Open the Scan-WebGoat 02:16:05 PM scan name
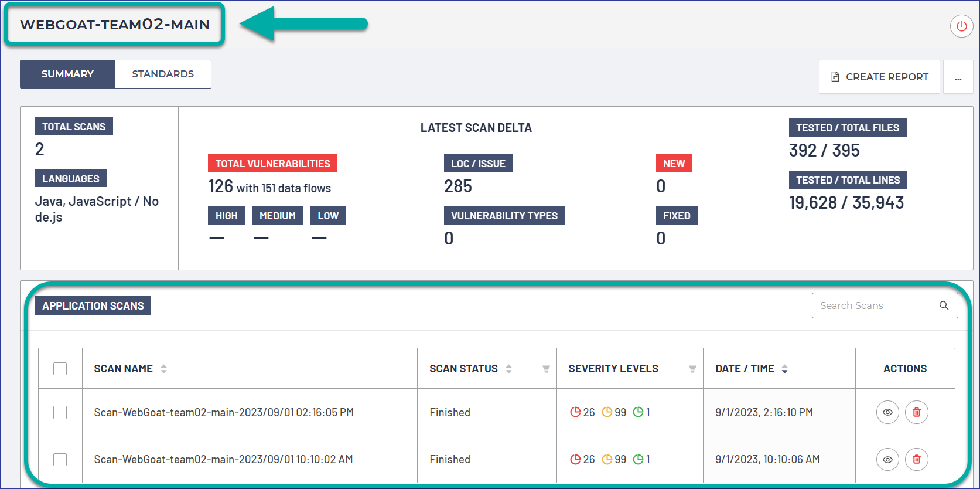 (224, 412)
